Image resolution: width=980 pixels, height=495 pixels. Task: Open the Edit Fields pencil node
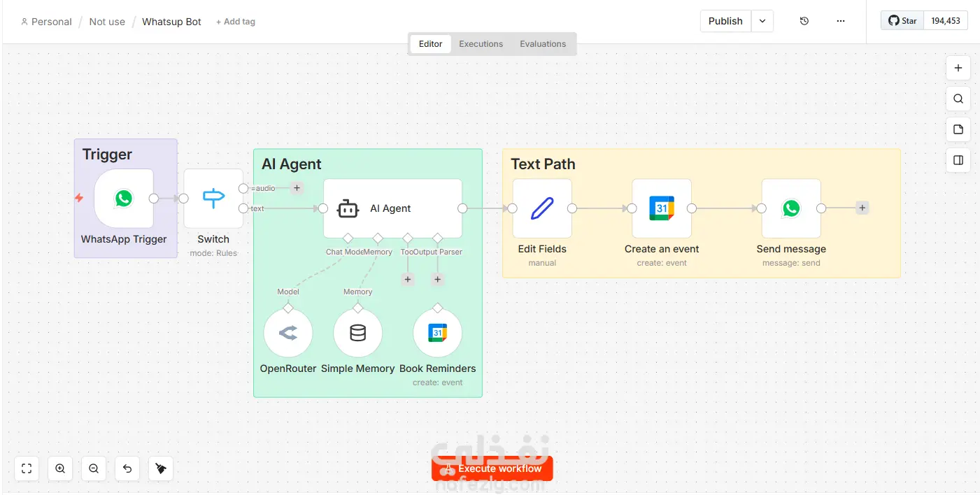coord(542,208)
